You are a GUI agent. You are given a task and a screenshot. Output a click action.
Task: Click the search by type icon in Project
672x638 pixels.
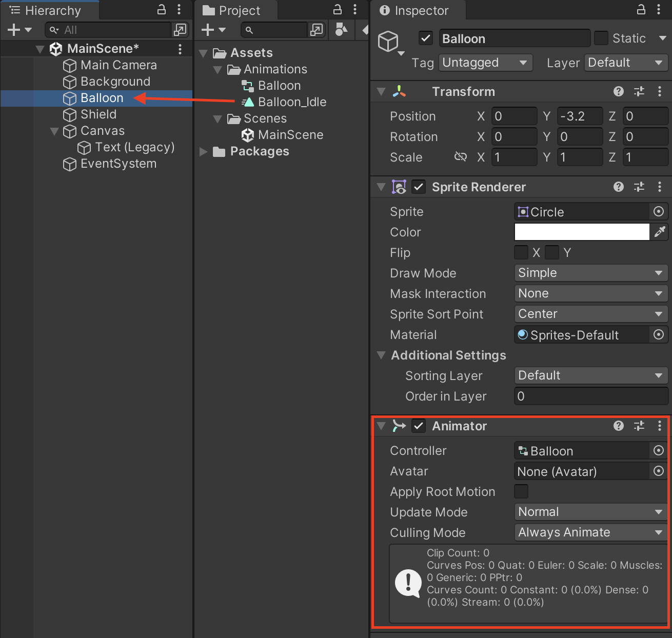[x=341, y=30]
